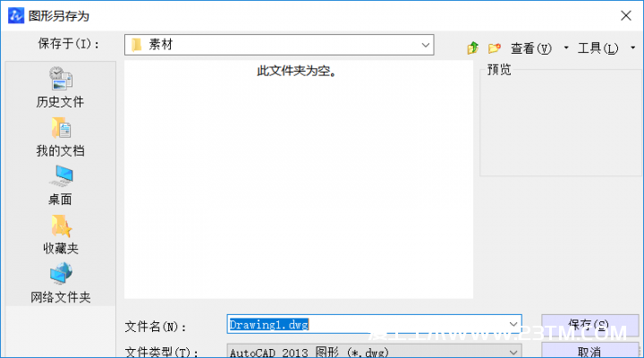The image size is (644, 358).
Task: Click the arrow beside 工具(L)
Action: 631,48
